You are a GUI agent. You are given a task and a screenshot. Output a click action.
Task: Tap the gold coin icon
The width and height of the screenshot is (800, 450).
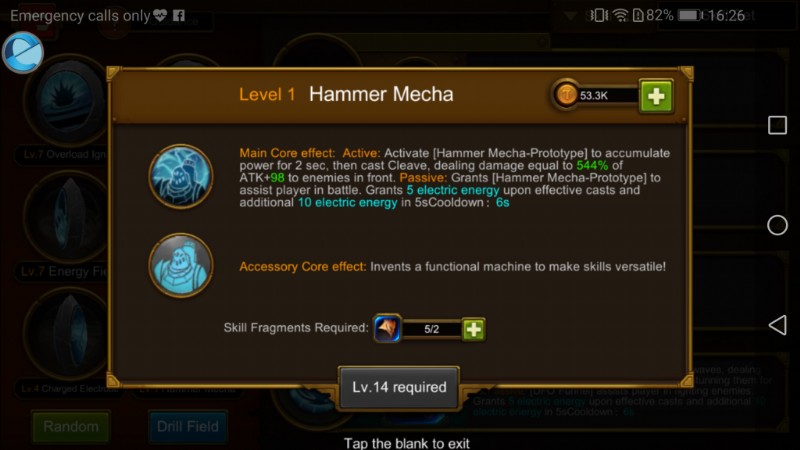point(566,95)
